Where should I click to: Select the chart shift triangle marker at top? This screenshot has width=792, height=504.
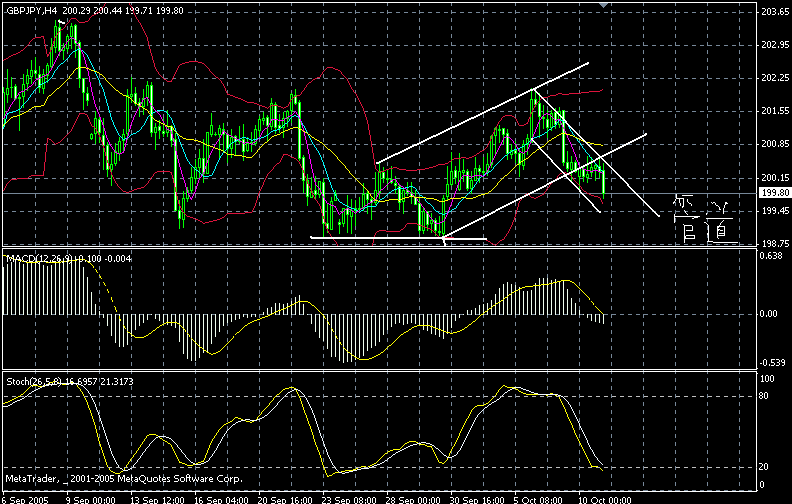pos(603,5)
